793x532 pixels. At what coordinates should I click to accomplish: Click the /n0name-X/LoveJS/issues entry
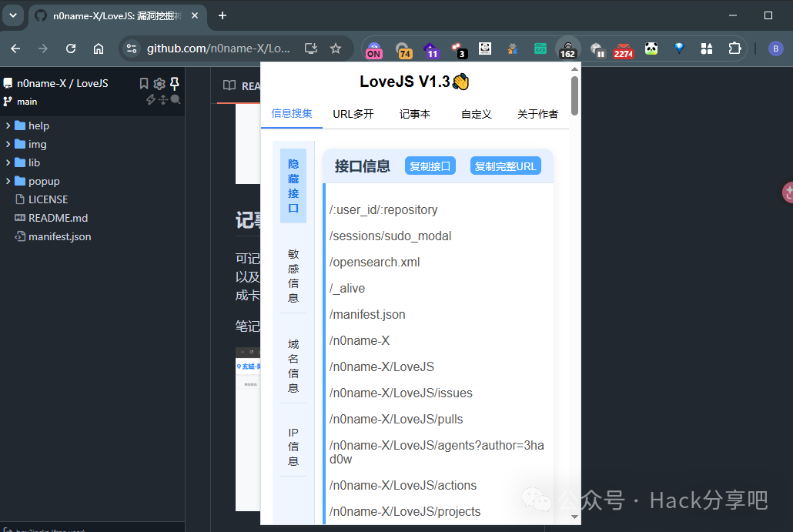pyautogui.click(x=400, y=393)
